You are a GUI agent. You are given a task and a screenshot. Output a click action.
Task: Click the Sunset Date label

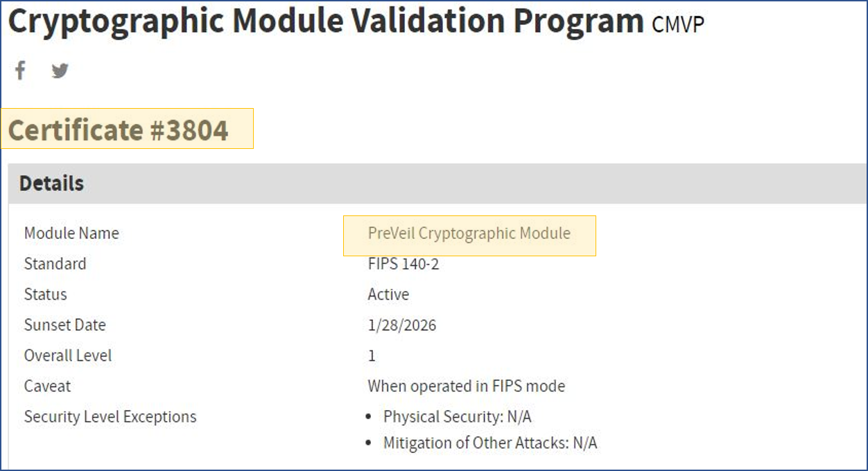tap(65, 325)
